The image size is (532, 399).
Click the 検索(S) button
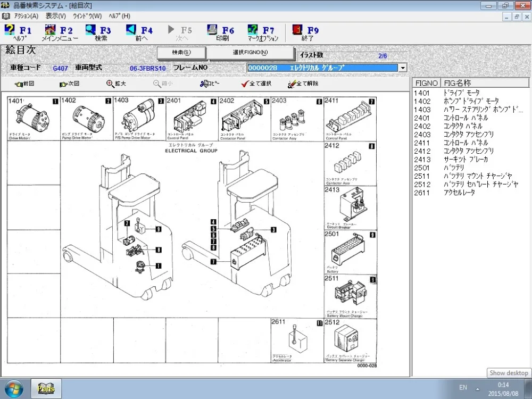(181, 53)
